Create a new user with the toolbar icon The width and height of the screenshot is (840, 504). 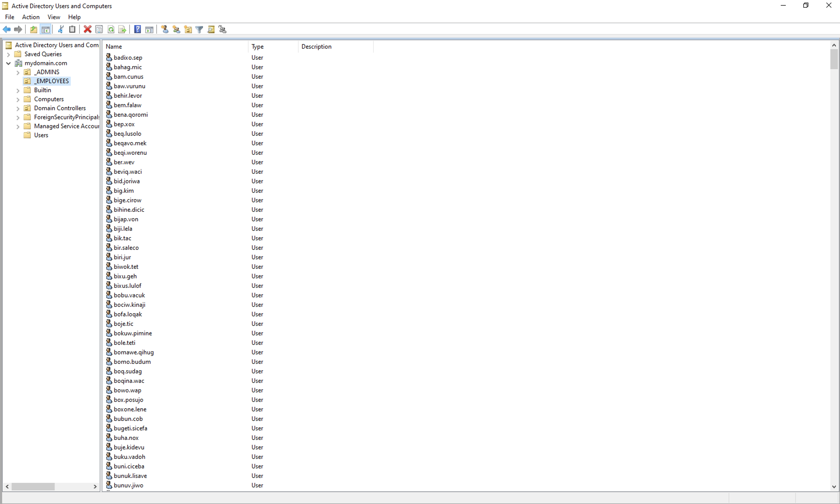165,30
